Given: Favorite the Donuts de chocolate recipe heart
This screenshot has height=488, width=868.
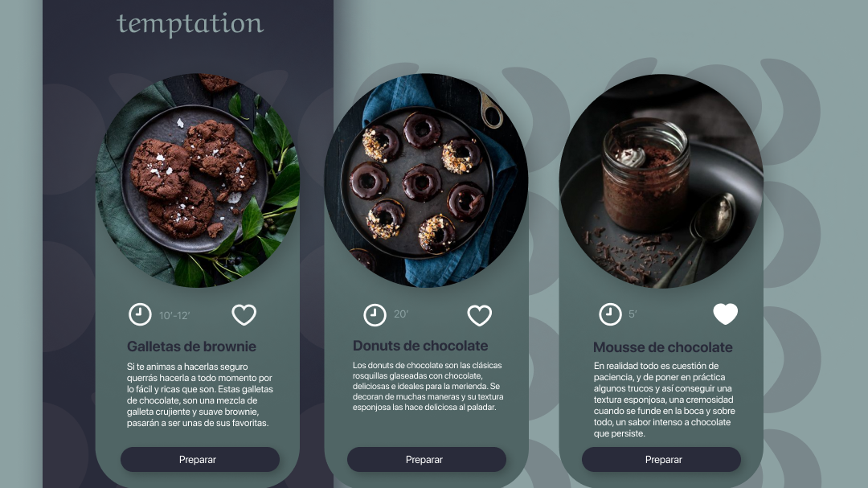Looking at the screenshot, I should pyautogui.click(x=479, y=315).
